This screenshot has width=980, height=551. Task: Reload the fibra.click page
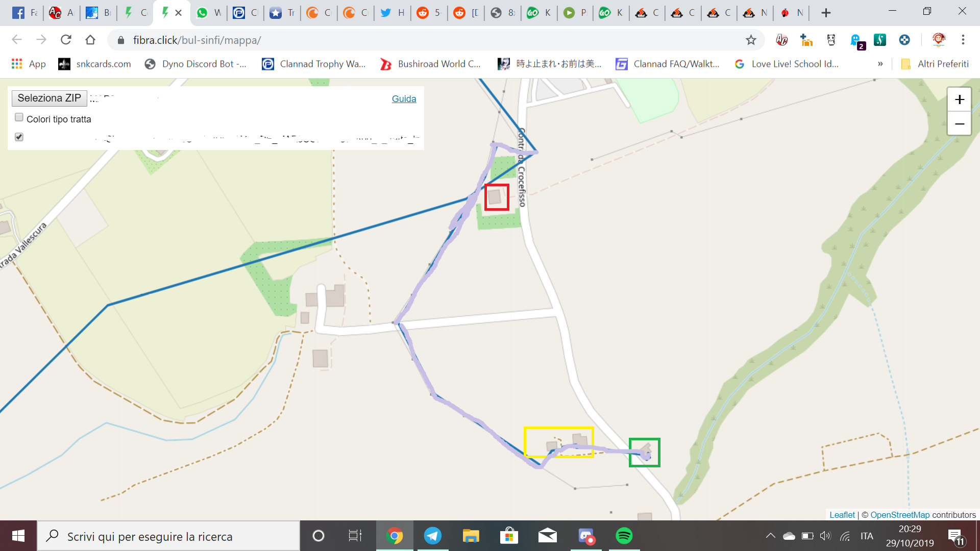66,40
